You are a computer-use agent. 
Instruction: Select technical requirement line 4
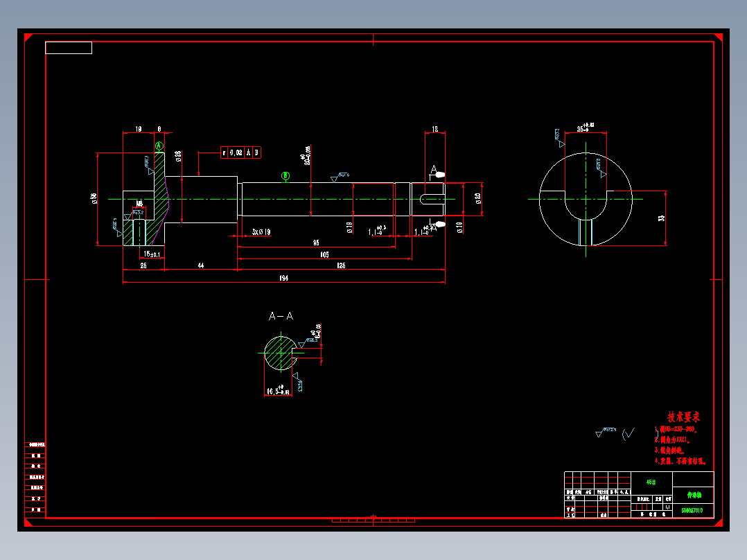[680, 461]
